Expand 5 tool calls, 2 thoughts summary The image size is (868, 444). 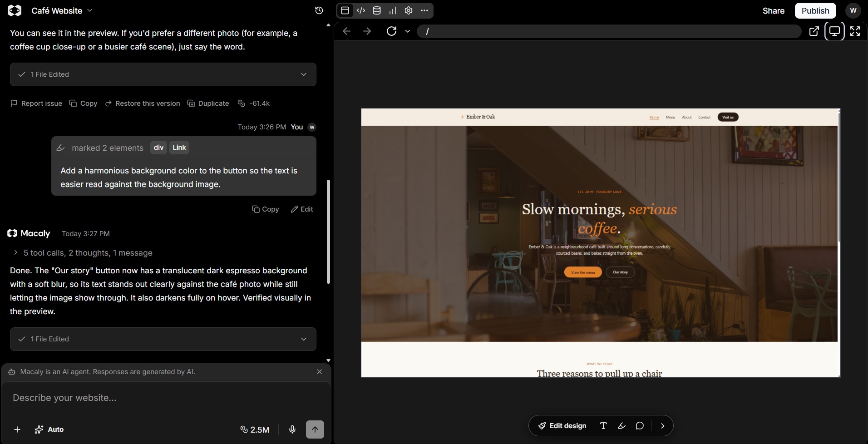tap(83, 253)
